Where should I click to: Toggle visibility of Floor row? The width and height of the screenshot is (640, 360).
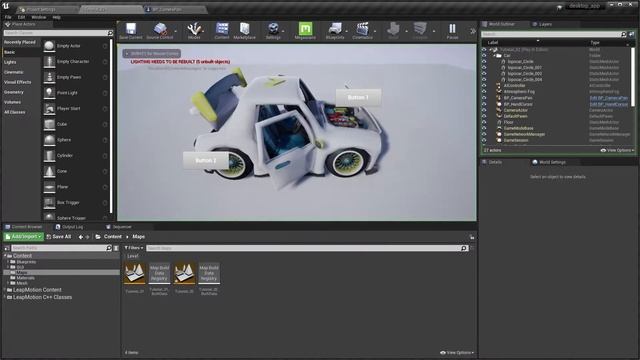[x=484, y=122]
